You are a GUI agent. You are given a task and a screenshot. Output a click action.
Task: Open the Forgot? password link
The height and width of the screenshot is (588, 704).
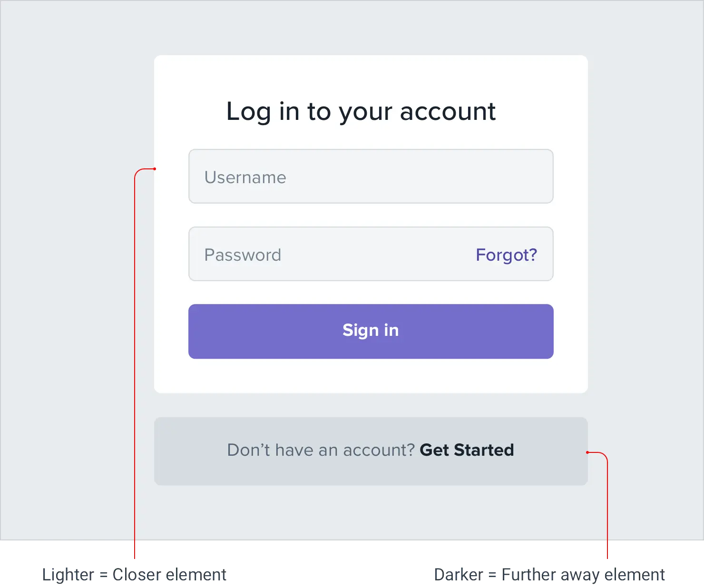coord(506,255)
